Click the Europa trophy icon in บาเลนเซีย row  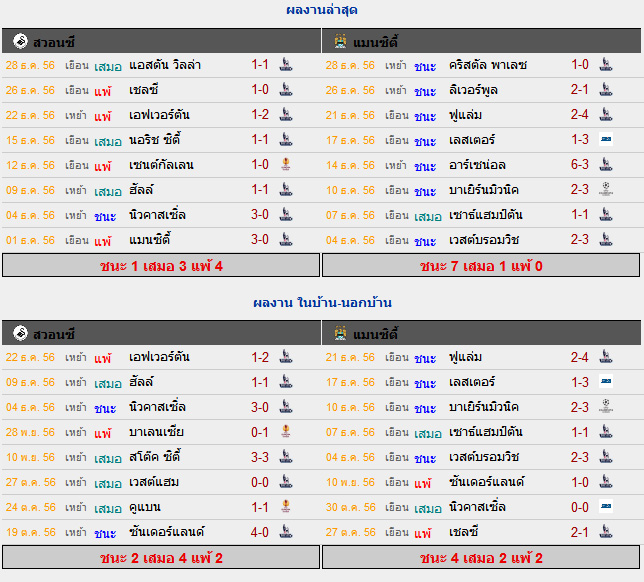(286, 432)
